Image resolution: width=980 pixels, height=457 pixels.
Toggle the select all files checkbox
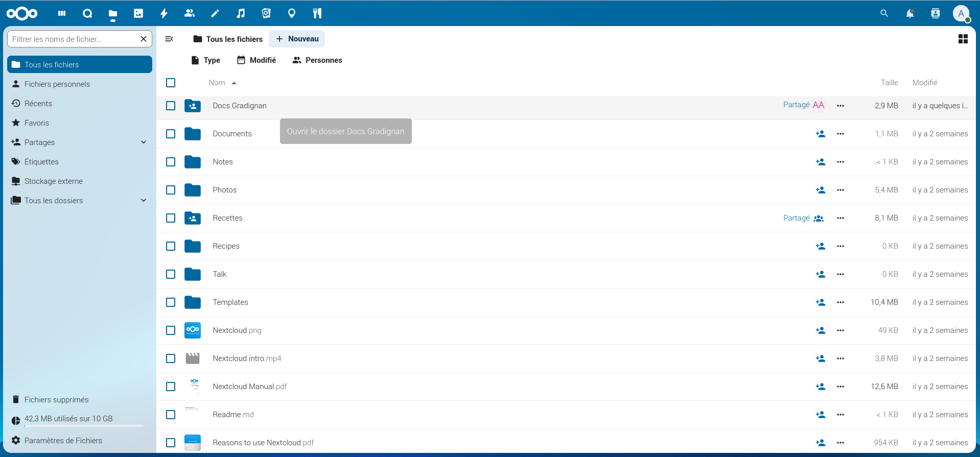[171, 83]
